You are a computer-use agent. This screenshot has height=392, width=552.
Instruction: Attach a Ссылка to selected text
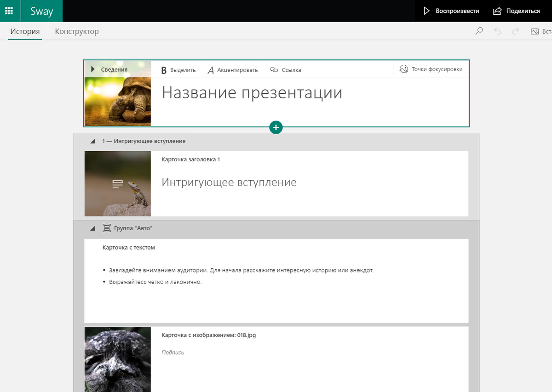(x=285, y=70)
